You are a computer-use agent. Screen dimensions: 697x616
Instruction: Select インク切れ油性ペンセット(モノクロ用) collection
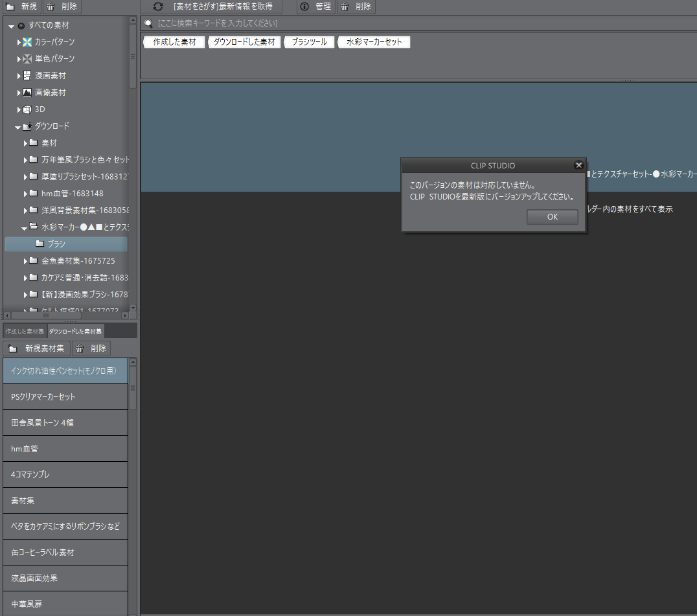(65, 371)
